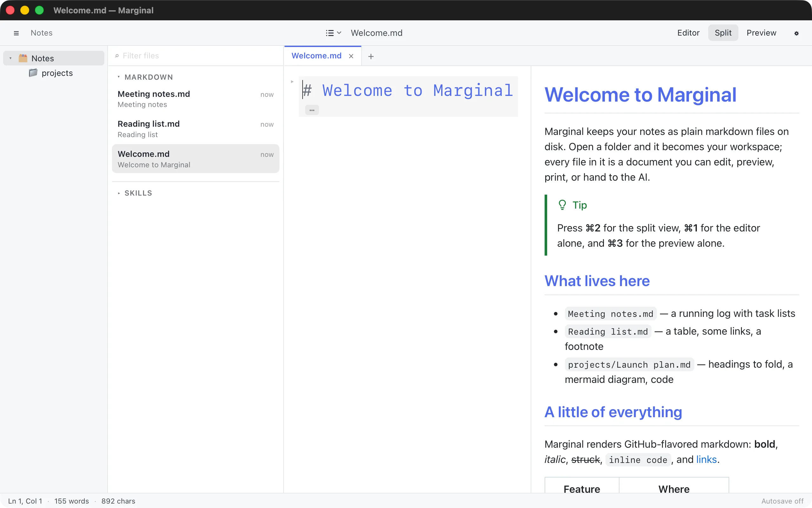The image size is (812, 508).
Task: Click the 'What lives here' preview heading
Action: (597, 281)
